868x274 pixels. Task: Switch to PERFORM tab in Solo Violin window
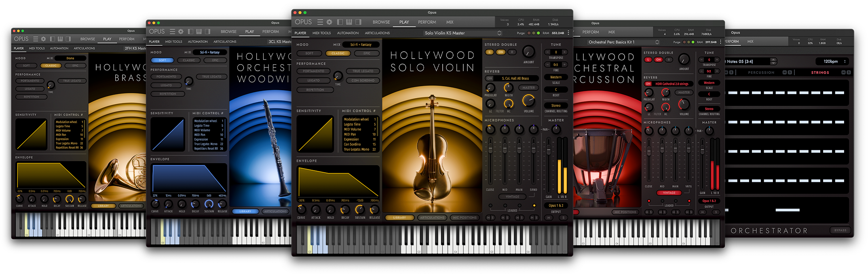point(427,22)
